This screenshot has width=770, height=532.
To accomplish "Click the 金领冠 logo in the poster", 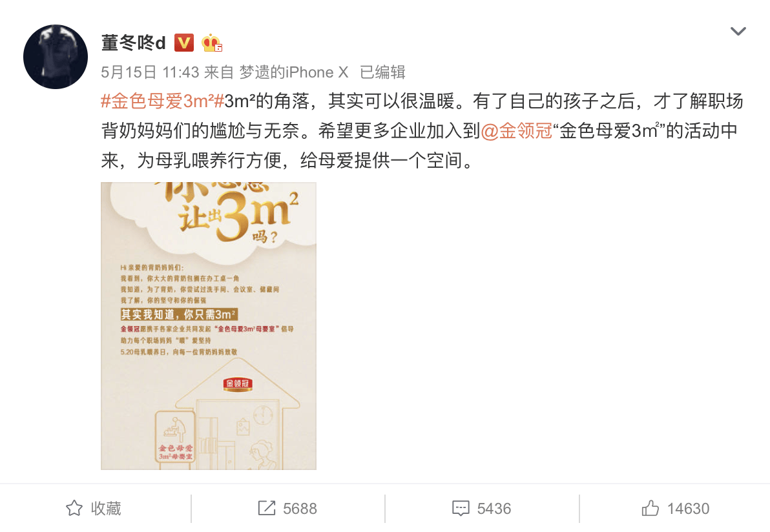I will click(x=238, y=384).
